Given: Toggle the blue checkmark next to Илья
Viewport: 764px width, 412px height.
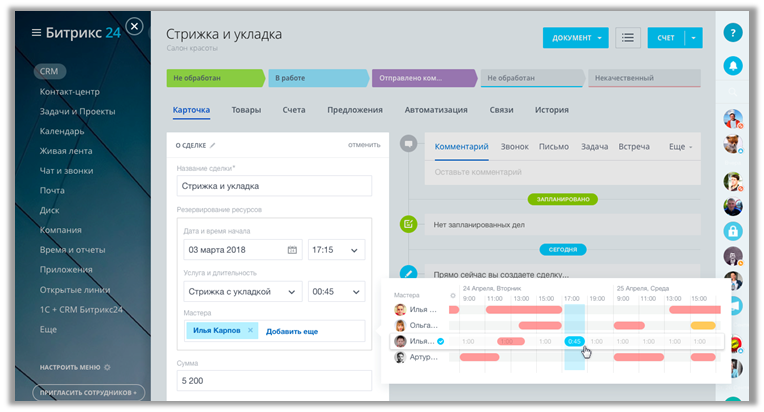Looking at the screenshot, I should coord(441,341).
